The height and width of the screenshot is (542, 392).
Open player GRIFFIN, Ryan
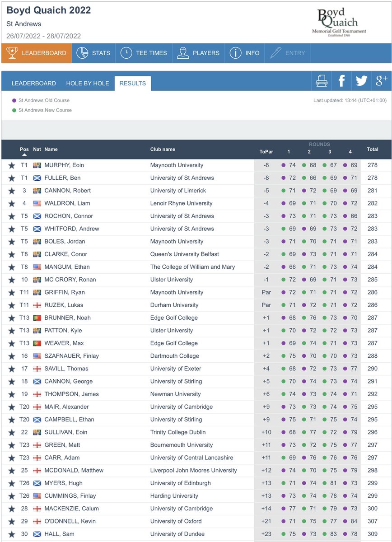pyautogui.click(x=65, y=292)
